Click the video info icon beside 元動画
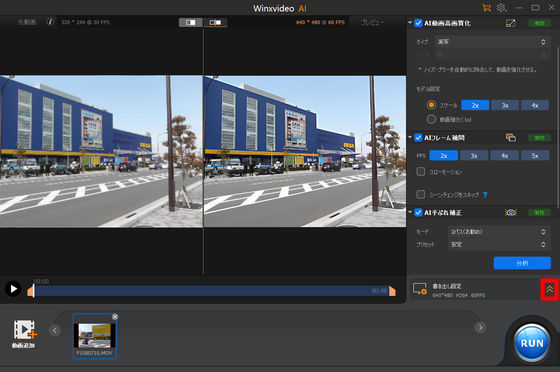Screen dimensions: 560x372 tap(51, 22)
